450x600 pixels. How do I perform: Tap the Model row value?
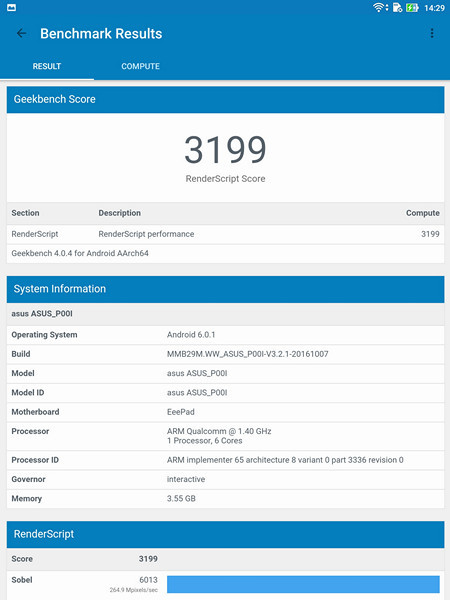[197, 373]
